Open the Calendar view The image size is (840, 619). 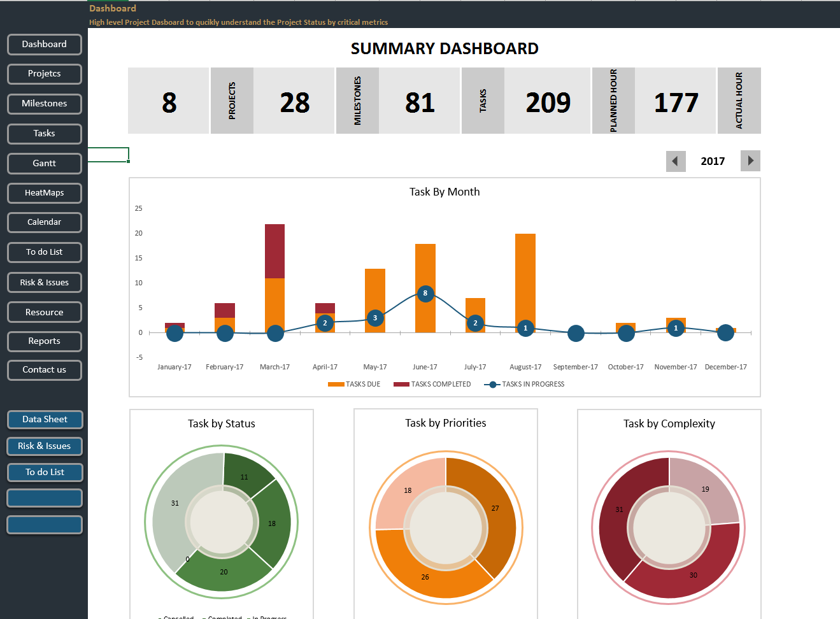point(44,222)
